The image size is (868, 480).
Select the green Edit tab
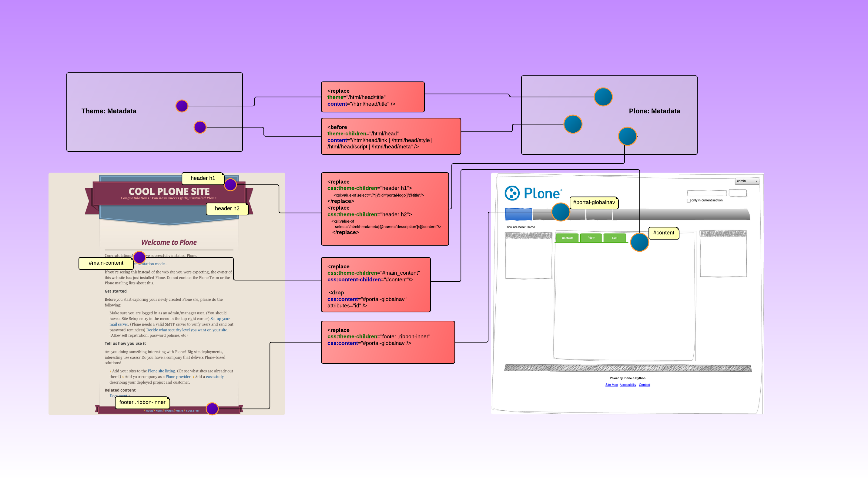click(615, 238)
